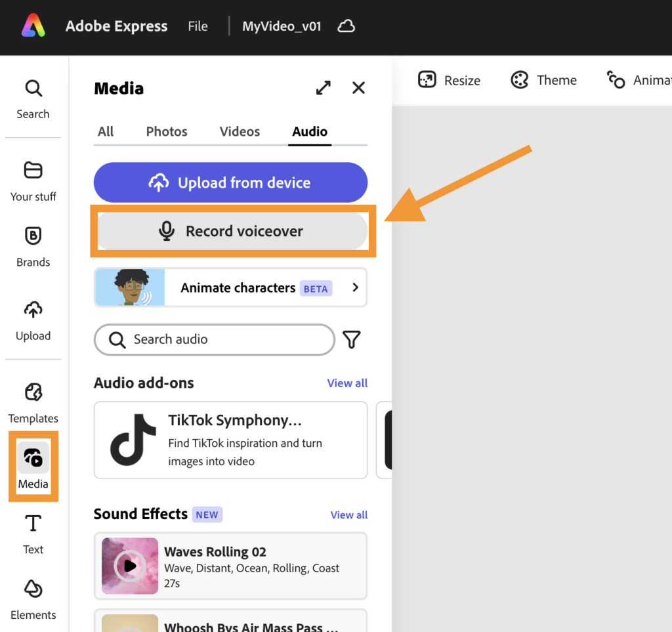The image size is (672, 632).
Task: Click the cloud sync status icon
Action: coord(346,26)
